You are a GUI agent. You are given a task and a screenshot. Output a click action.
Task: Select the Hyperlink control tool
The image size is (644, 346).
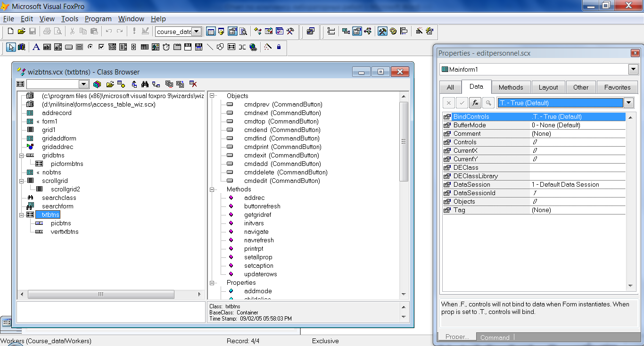pyautogui.click(x=254, y=47)
